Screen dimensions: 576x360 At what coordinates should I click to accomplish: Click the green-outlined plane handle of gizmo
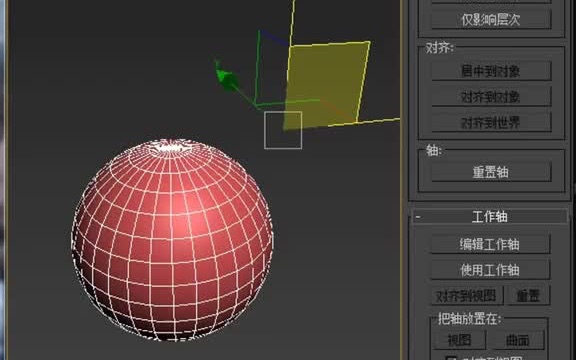[x=271, y=69]
